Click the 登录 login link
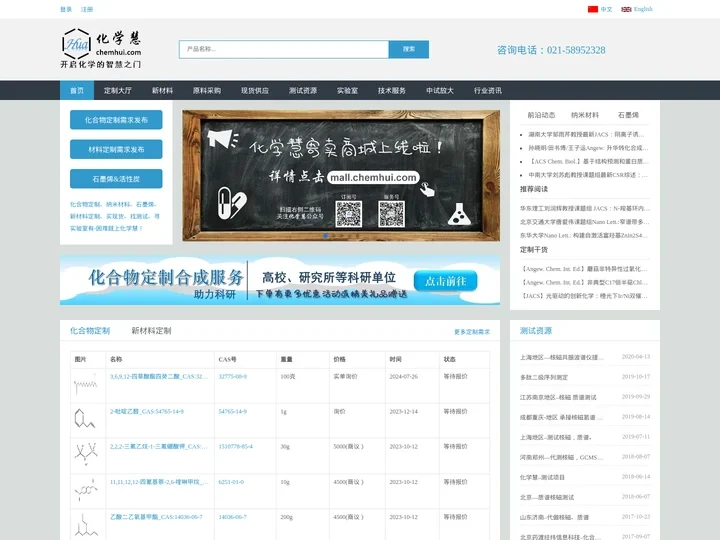This screenshot has height=540, width=720. click(x=66, y=9)
